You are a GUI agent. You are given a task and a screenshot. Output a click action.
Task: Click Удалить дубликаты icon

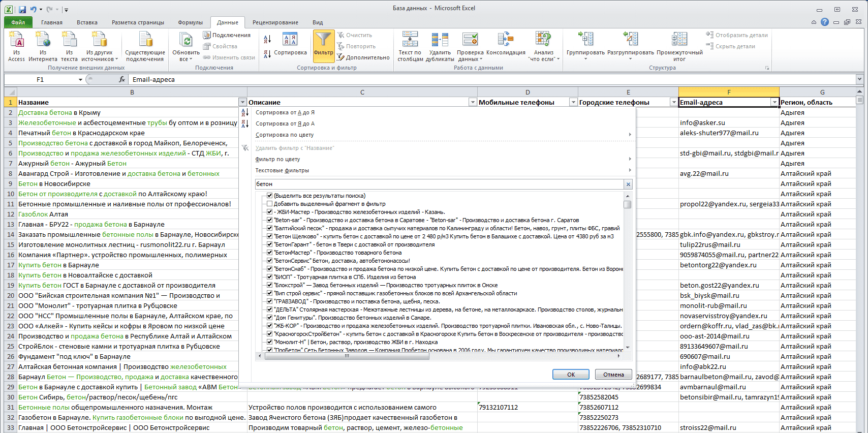point(440,46)
